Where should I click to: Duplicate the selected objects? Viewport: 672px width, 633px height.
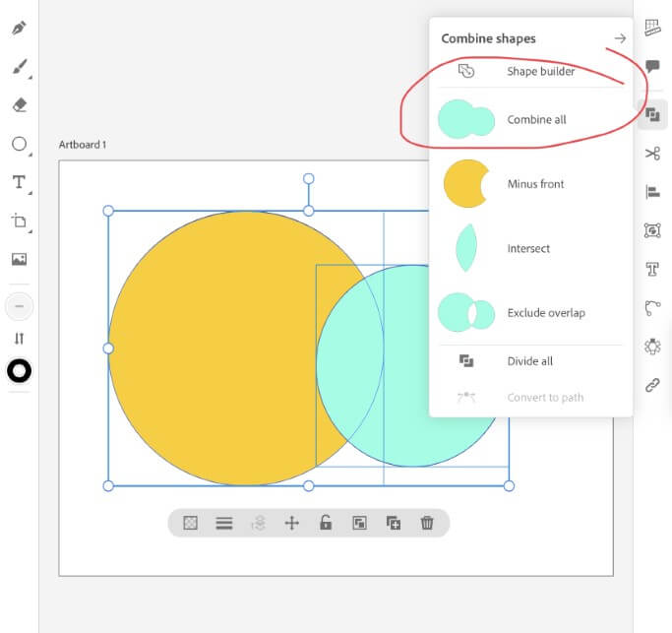(x=394, y=523)
